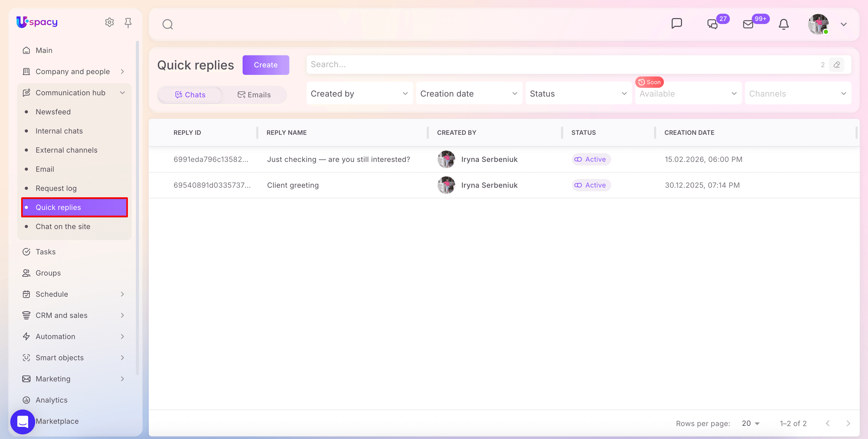Toggle Active status for Just checking reply
Screen dimensions: 868x439
[591, 159]
